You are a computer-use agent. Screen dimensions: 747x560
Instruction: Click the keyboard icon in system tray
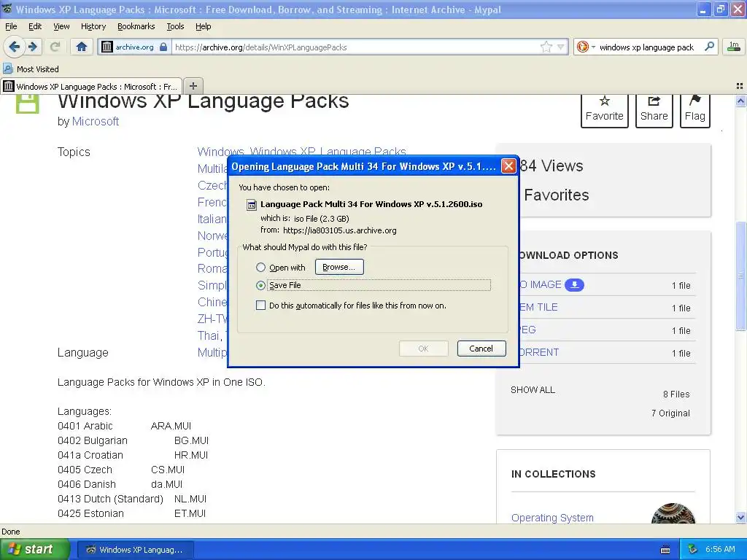(665, 550)
